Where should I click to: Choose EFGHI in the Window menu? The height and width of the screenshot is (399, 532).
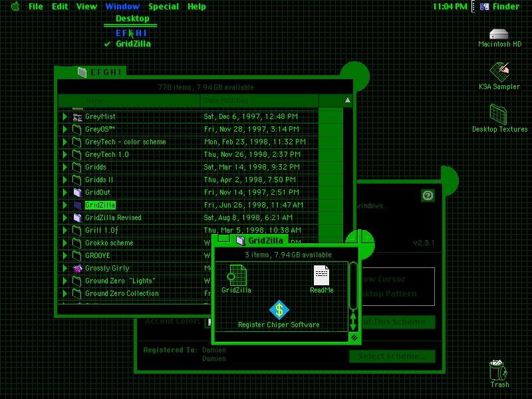coord(131,33)
